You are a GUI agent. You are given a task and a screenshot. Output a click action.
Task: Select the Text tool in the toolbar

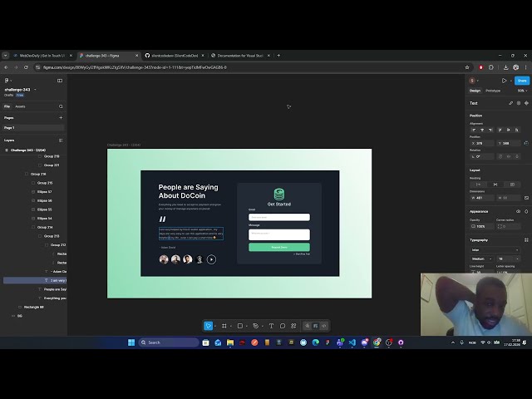tap(271, 326)
